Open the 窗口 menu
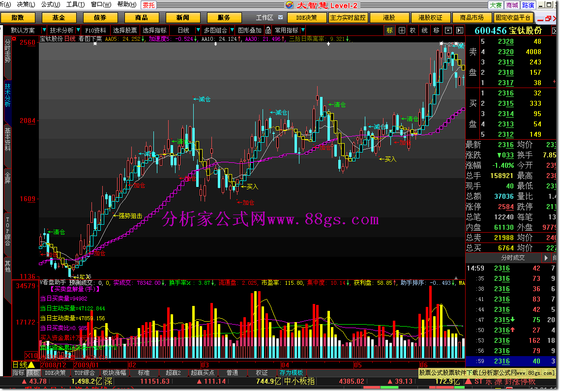 click(x=101, y=4)
